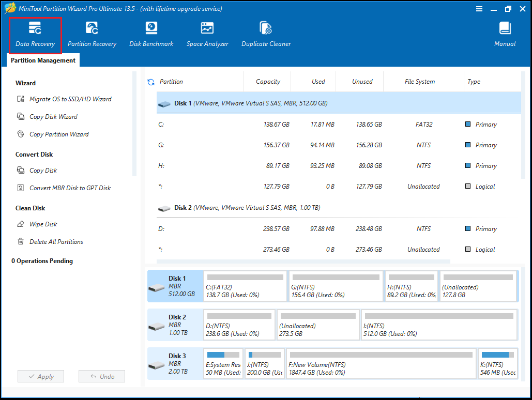Click Migrate OS wizard icon
This screenshot has width=532, height=400.
tap(21, 99)
